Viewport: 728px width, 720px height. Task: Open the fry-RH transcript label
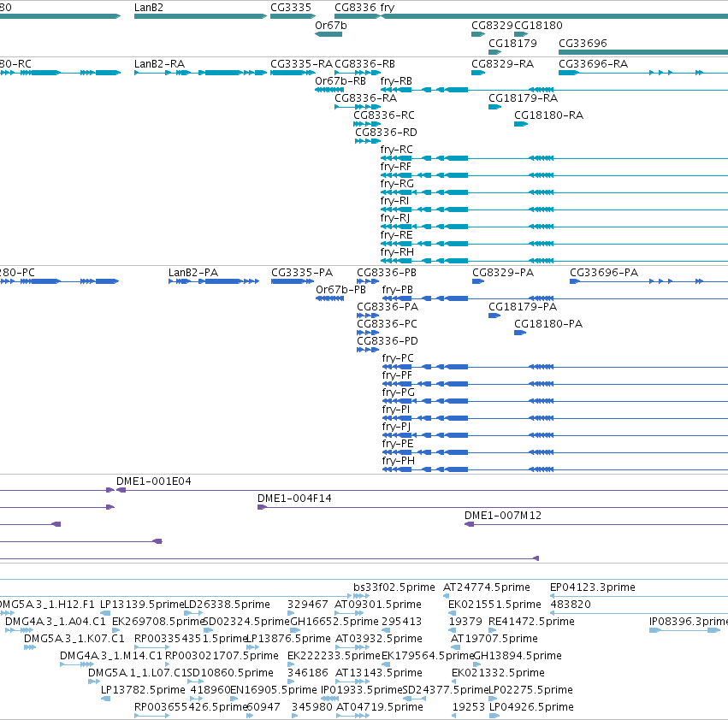pos(397,252)
